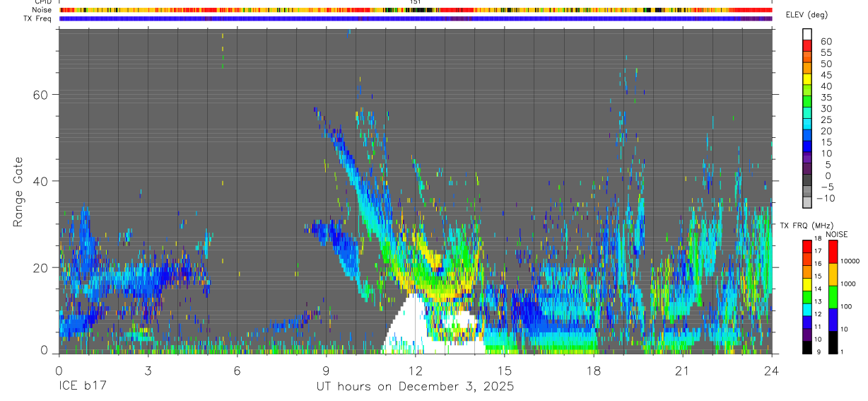Screen dimensions: 868x401
Task: Click the 'UT hours on December 3, 2025' label
Action: tap(415, 387)
